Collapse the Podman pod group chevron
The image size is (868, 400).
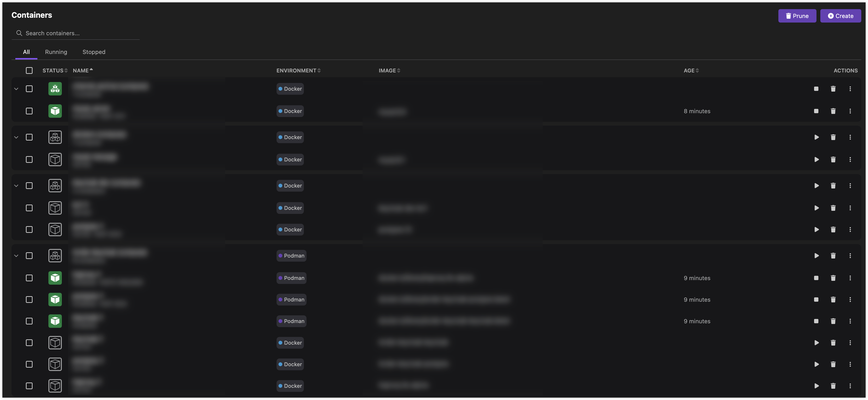16,256
